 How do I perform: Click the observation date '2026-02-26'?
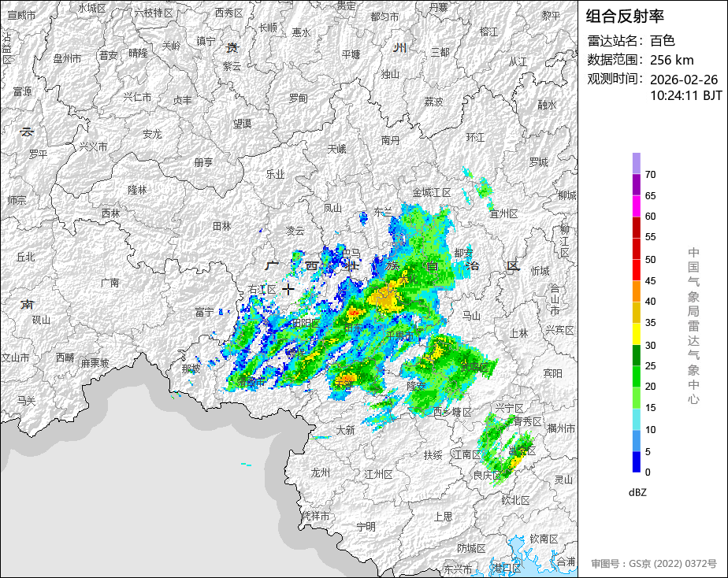[x=683, y=80]
